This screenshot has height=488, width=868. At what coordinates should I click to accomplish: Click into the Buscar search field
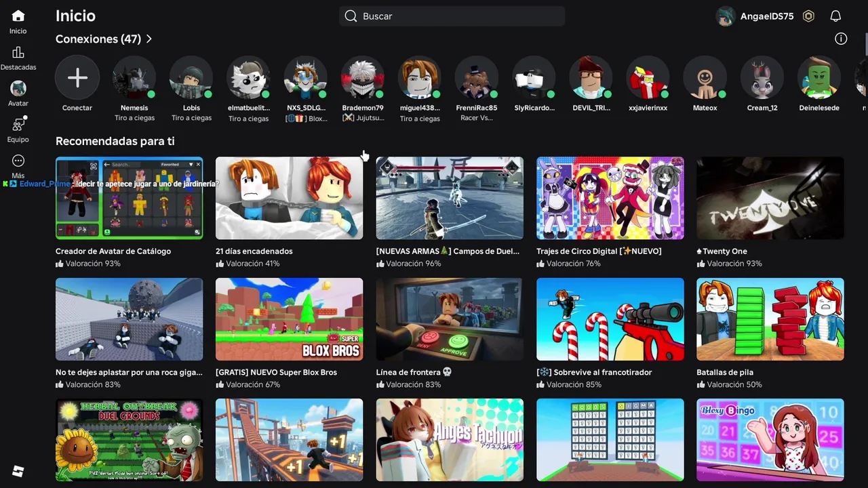click(x=452, y=16)
